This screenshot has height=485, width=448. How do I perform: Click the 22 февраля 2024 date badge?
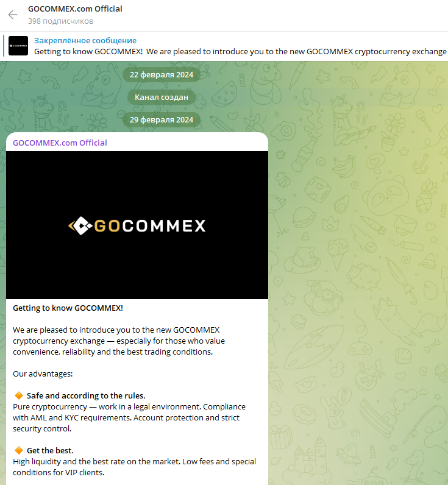point(162,75)
